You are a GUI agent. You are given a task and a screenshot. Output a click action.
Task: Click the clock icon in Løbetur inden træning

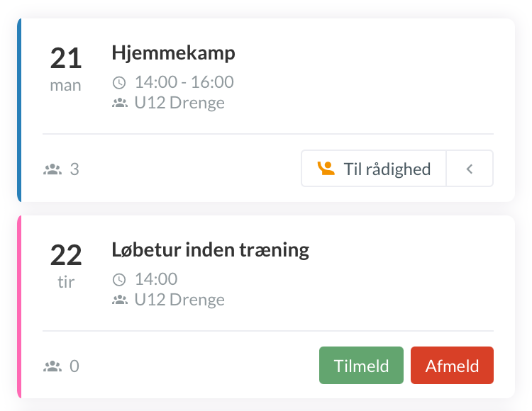[119, 279]
